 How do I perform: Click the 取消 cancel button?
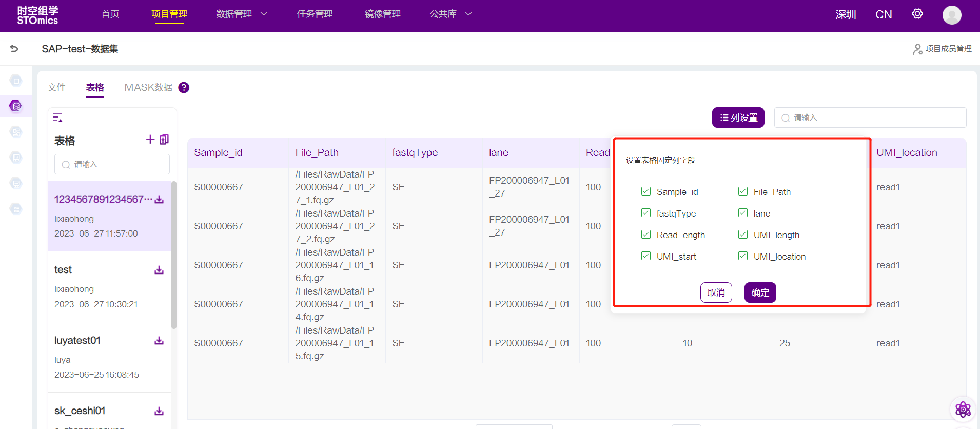point(716,292)
